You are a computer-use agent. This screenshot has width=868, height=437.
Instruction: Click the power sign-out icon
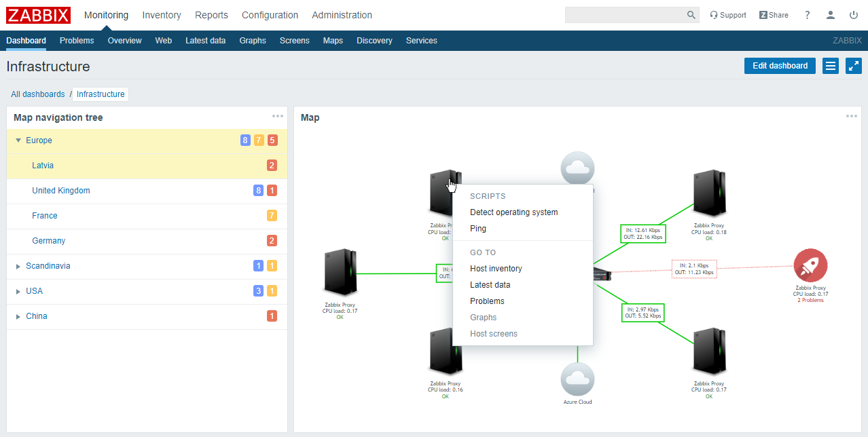click(854, 15)
